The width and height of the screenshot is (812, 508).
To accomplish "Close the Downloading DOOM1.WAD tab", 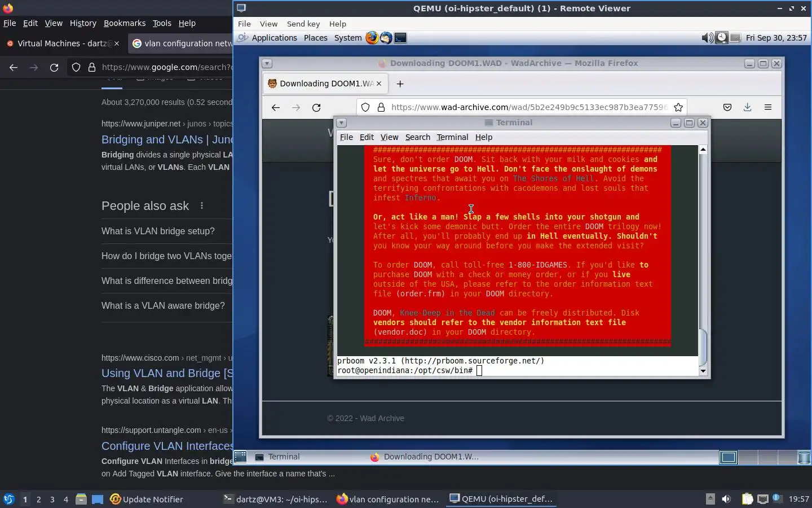I will tap(379, 84).
